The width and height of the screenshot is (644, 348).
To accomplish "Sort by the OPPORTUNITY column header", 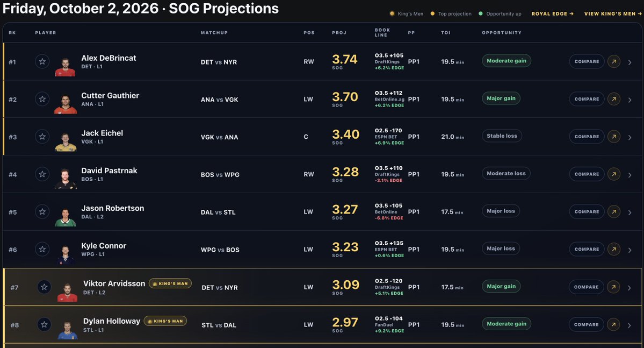I will coord(502,32).
